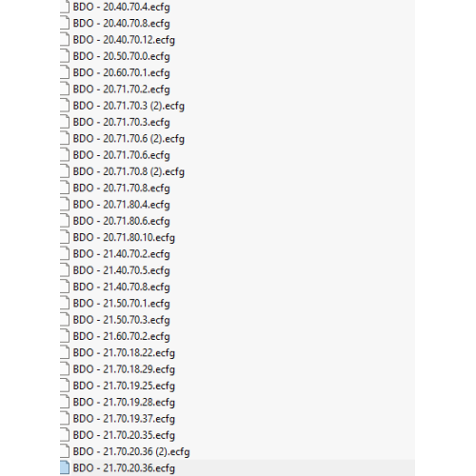The width and height of the screenshot is (476, 476).
Task: Select file BDO - 20.71.80.10.ecfg
Action: [x=124, y=238]
